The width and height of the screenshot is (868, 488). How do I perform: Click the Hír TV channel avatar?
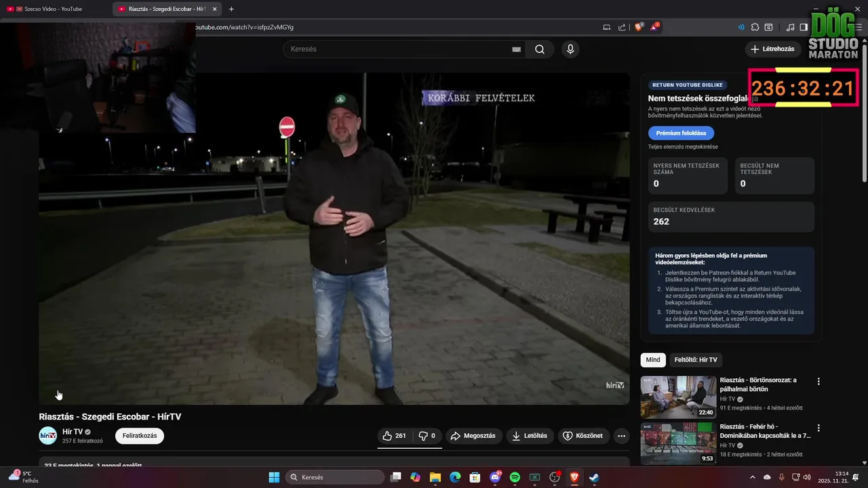(48, 436)
